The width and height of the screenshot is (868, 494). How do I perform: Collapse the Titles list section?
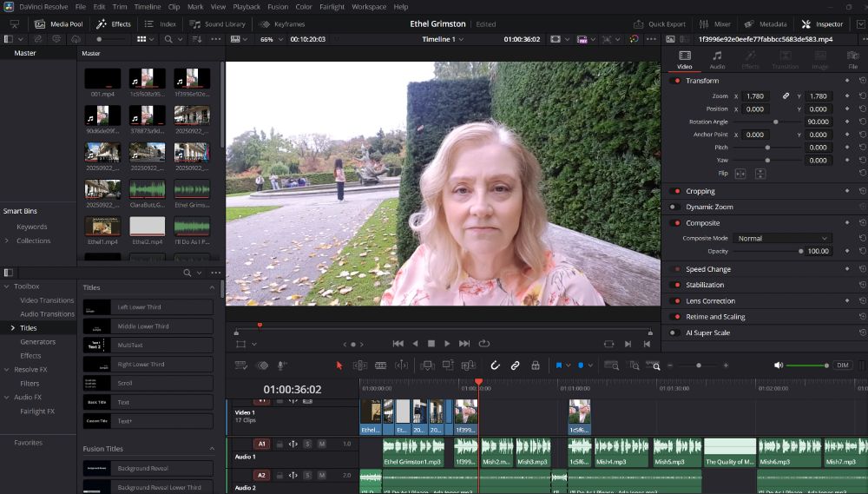(x=212, y=287)
